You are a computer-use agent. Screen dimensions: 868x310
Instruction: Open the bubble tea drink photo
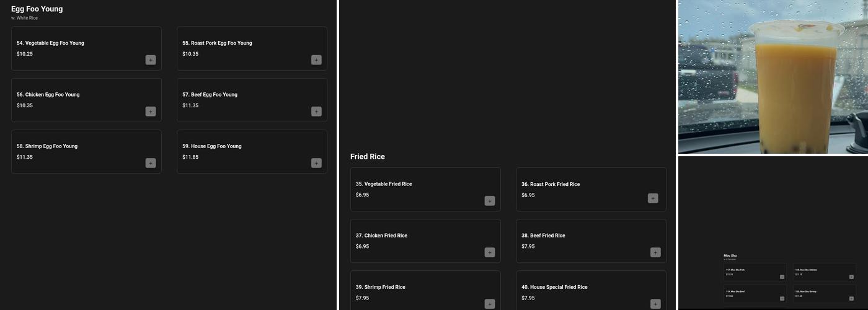(773, 77)
